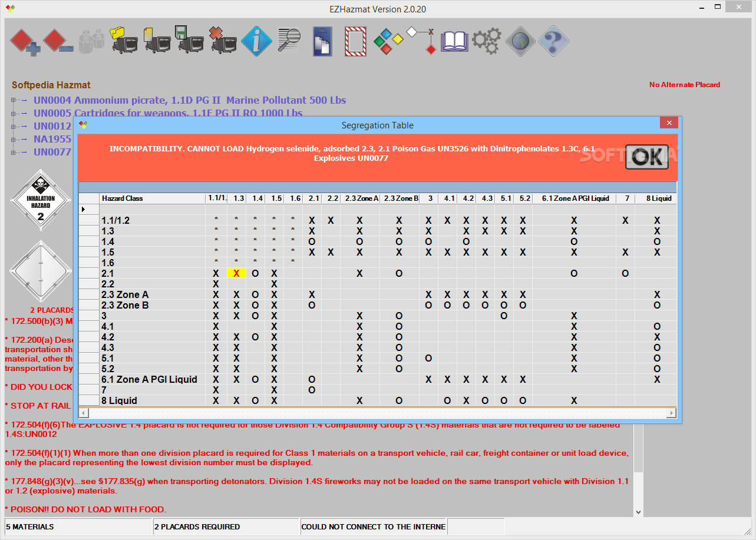The image size is (756, 540).
Task: Click the 2.3 Zone A column header
Action: click(361, 198)
